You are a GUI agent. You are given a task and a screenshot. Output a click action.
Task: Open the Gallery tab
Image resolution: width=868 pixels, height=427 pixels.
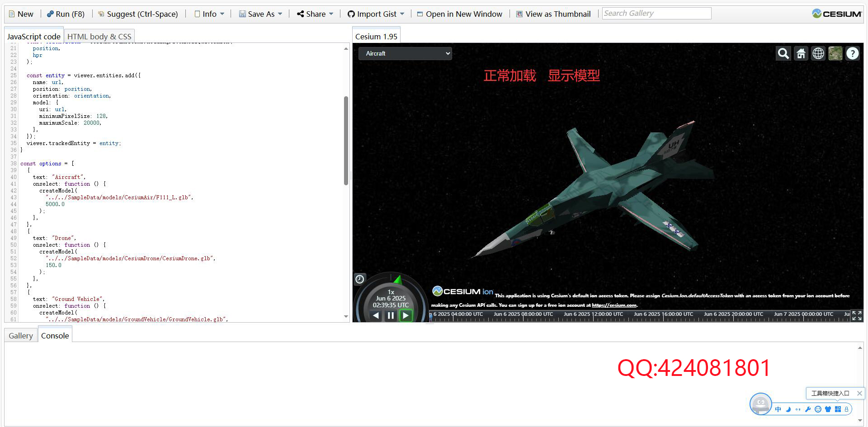pos(21,335)
